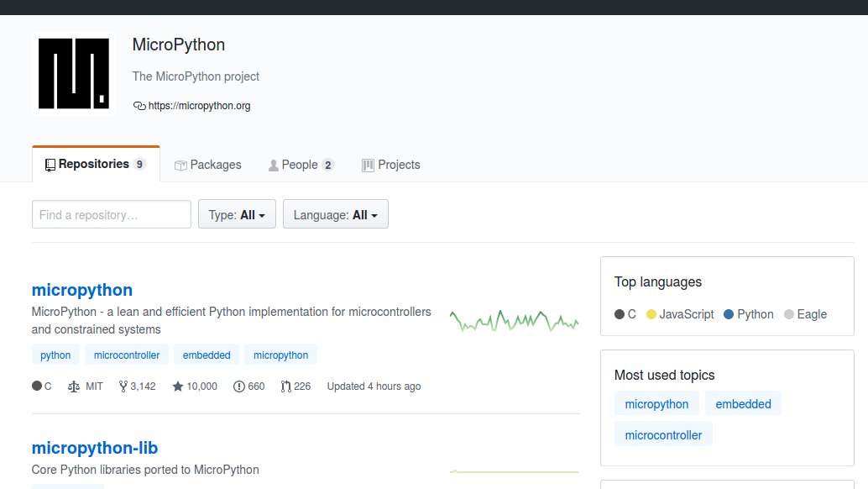This screenshot has height=489, width=868.
Task: Click the MIT license label
Action: tap(94, 386)
